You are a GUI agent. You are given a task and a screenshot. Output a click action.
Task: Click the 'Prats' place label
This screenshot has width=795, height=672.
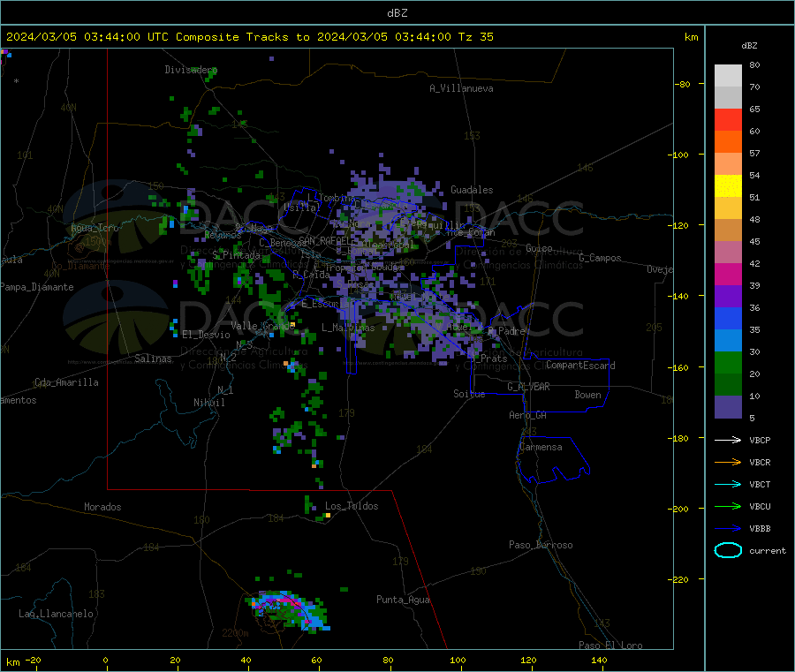tap(493, 359)
